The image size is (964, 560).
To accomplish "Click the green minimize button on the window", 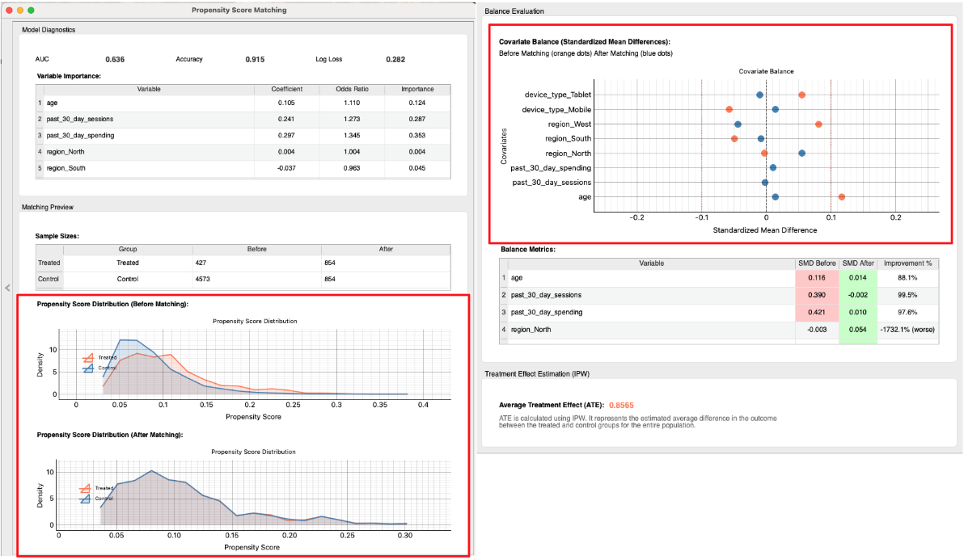I will (29, 10).
